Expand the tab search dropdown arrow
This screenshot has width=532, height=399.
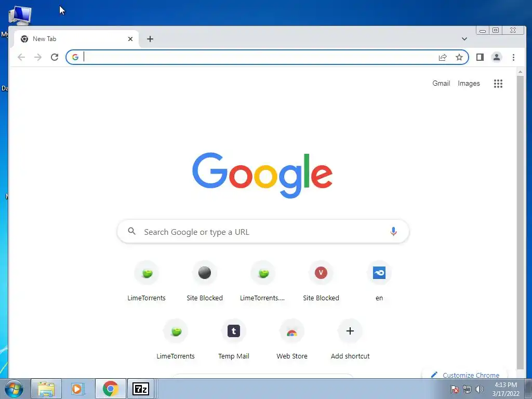pos(464,38)
